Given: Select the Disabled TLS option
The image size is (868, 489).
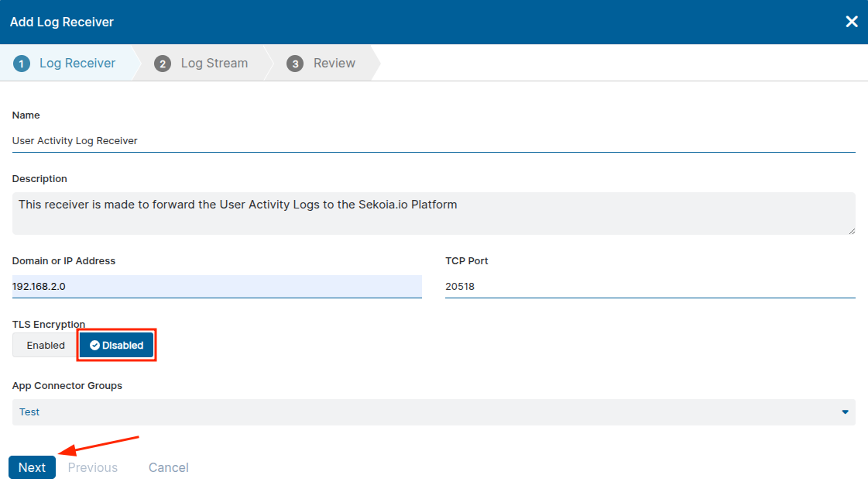Looking at the screenshot, I should tap(117, 346).
